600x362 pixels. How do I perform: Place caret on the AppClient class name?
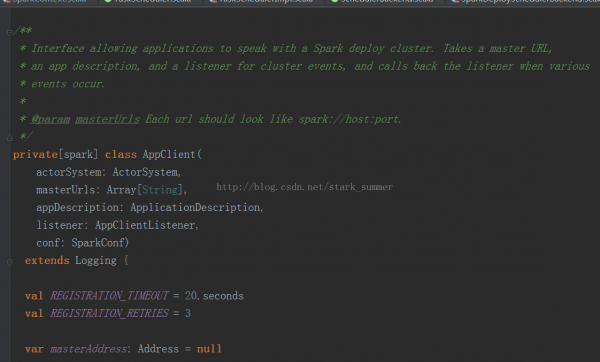coord(169,154)
